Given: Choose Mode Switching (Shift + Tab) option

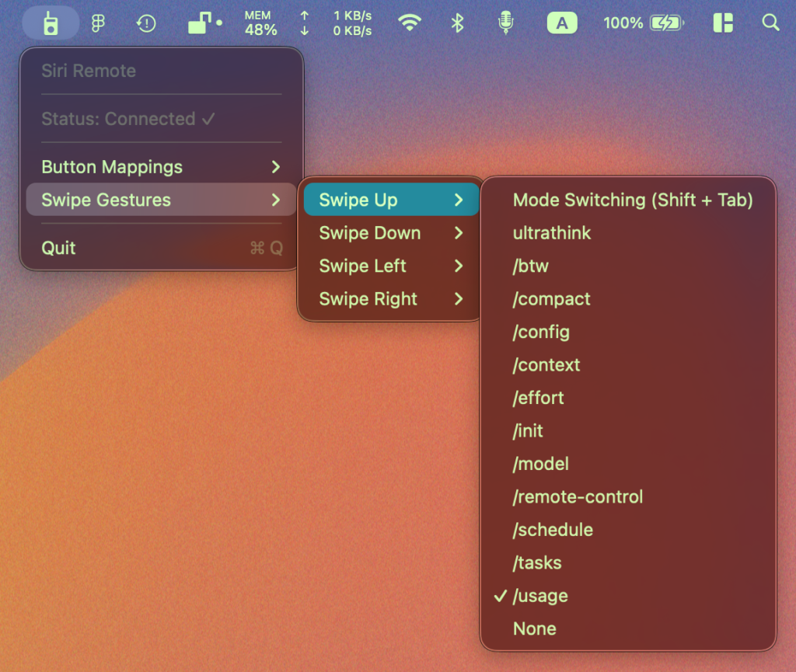Looking at the screenshot, I should point(633,200).
